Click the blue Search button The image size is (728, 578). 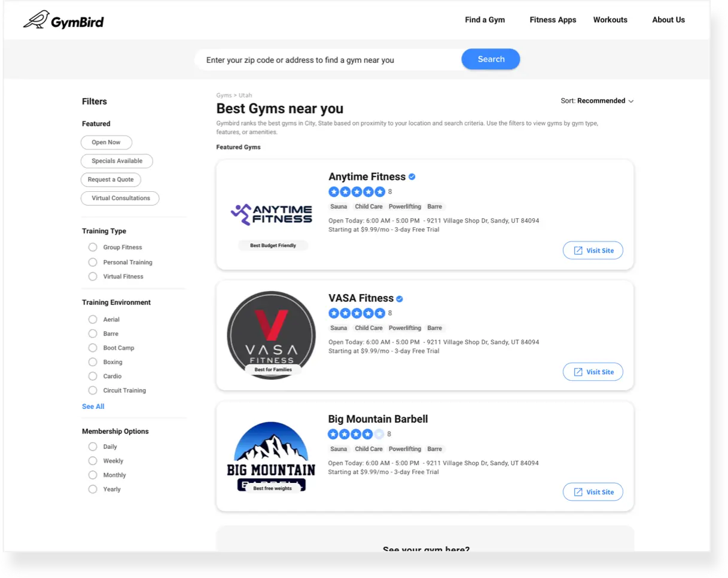tap(491, 59)
